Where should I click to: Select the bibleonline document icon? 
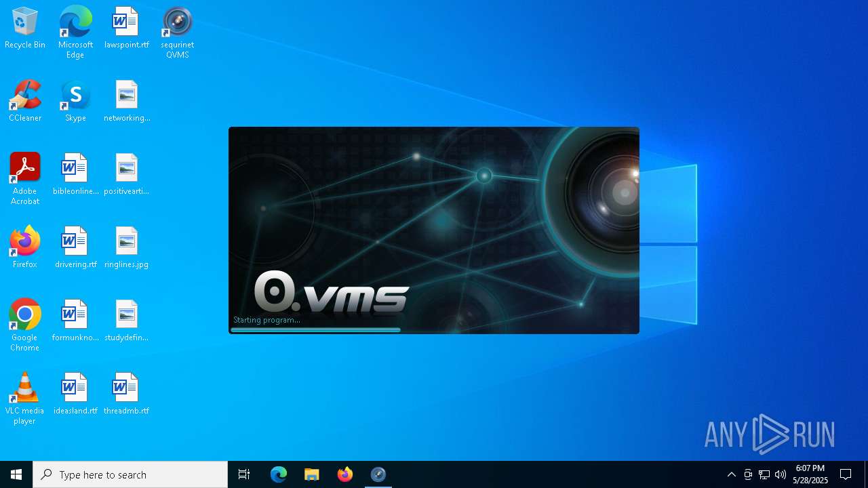pyautogui.click(x=75, y=175)
